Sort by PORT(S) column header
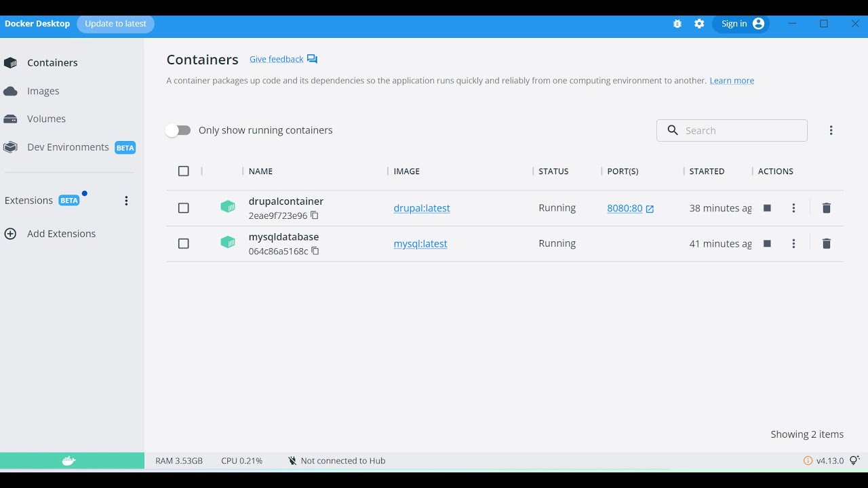The width and height of the screenshot is (868, 488). coord(623,171)
